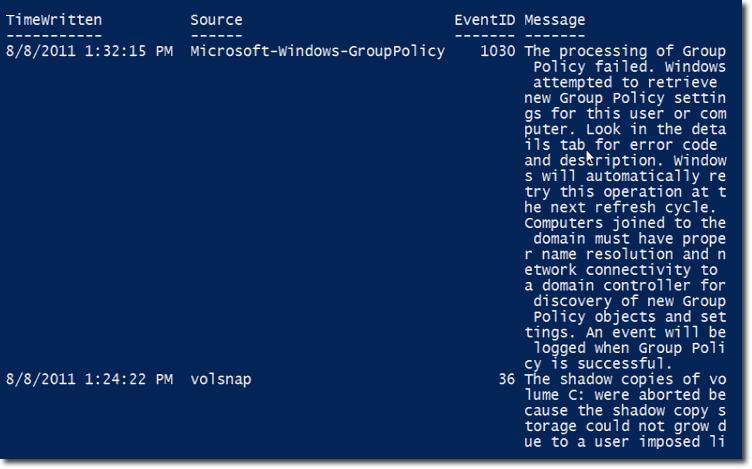Click the 8/8/2011 1:24:22 PM timestamp
Viewport: 752px width, 469px height.
[89, 379]
